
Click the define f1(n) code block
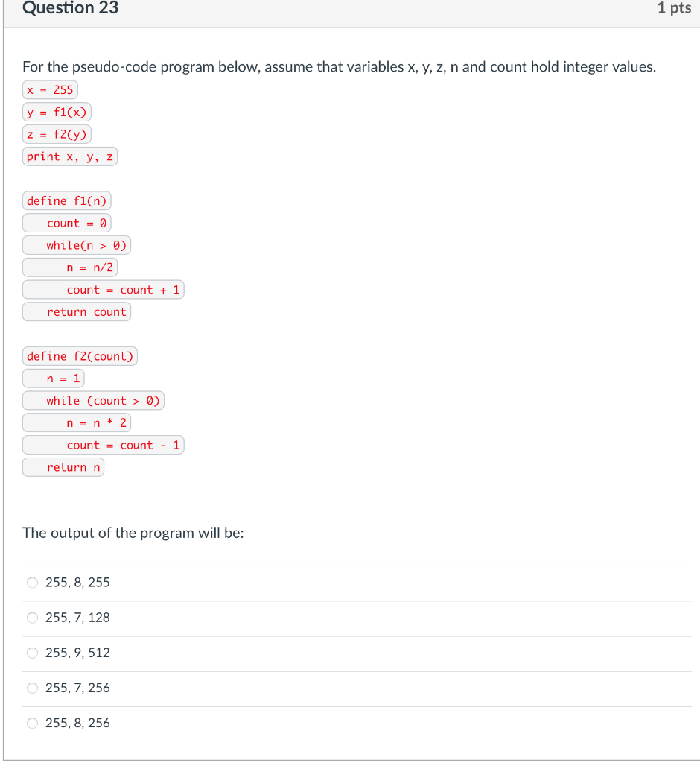[x=66, y=200]
